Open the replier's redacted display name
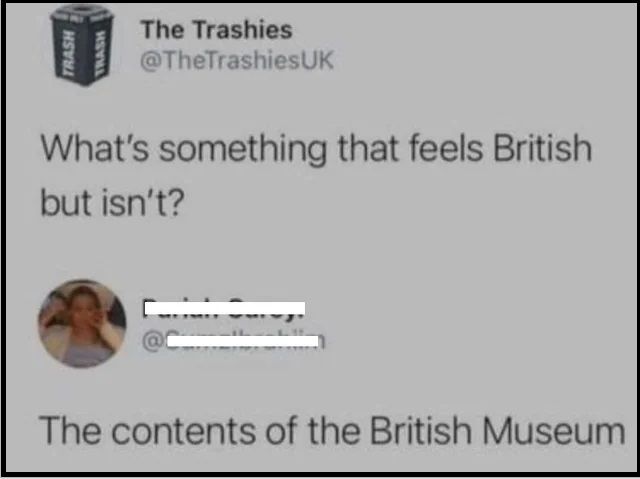Viewport: 640px width, 479px height. click(x=224, y=309)
